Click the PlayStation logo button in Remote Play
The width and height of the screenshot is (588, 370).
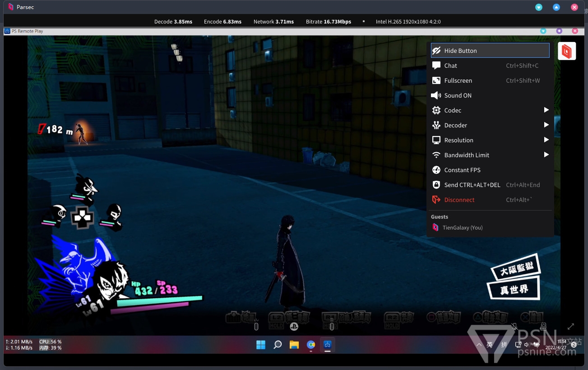294,326
